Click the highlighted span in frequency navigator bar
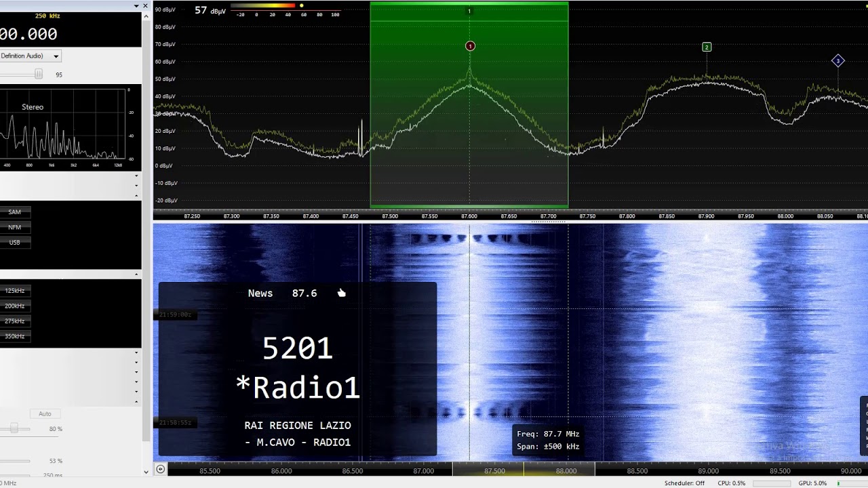Screen dimensions: 868x488 tap(524, 470)
